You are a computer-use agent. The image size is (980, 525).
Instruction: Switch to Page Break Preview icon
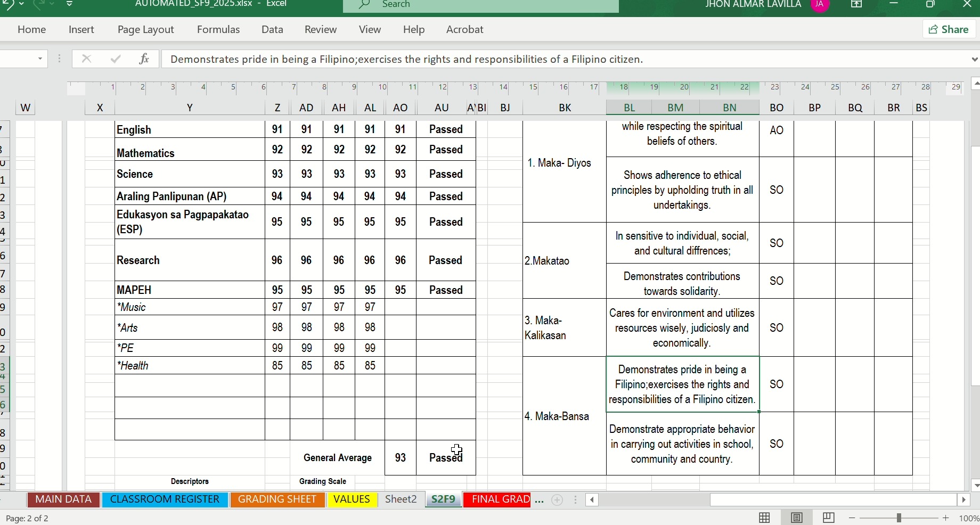tap(829, 518)
